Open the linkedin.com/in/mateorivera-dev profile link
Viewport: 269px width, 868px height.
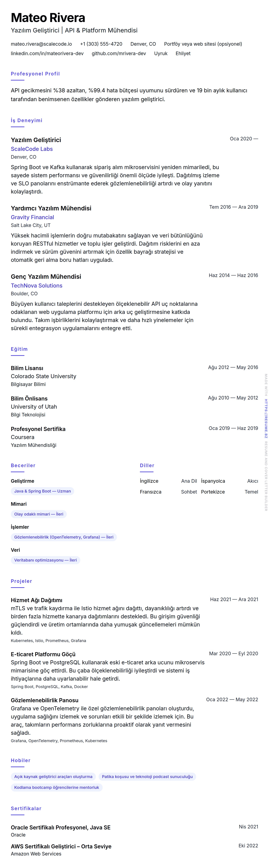click(47, 53)
